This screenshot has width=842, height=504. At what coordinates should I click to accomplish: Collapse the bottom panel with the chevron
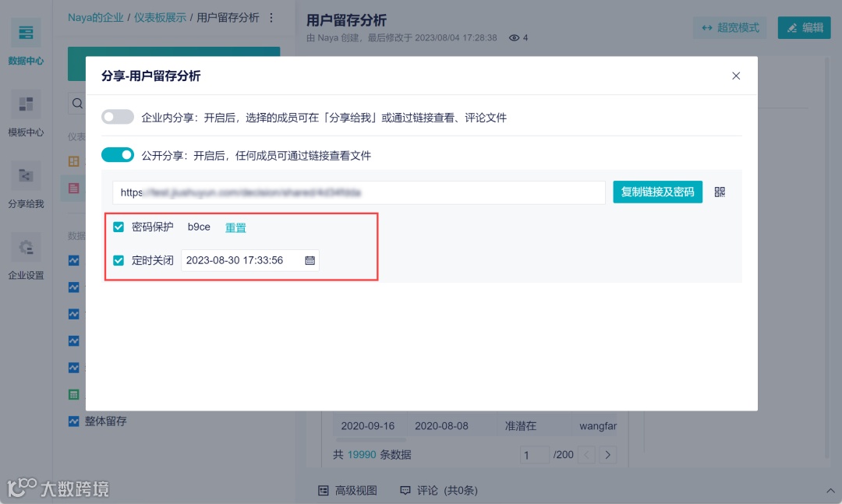pos(830,491)
